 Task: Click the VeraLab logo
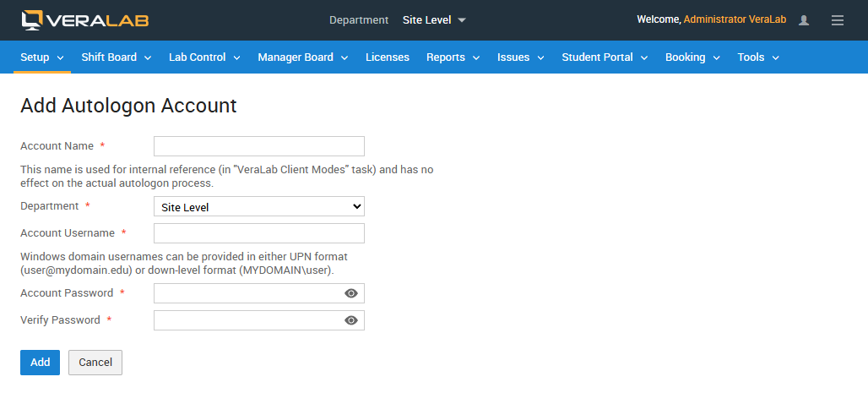pyautogui.click(x=85, y=20)
